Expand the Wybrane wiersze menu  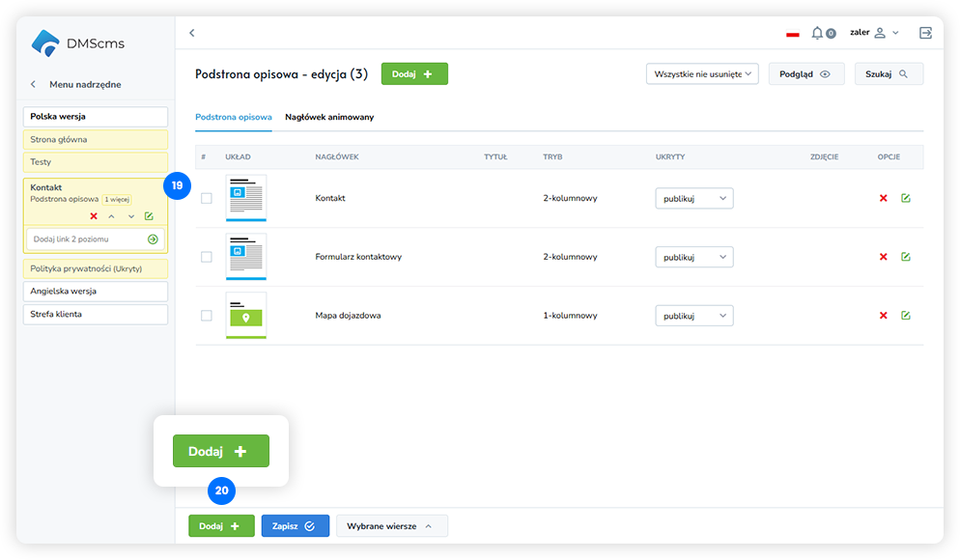pos(391,526)
